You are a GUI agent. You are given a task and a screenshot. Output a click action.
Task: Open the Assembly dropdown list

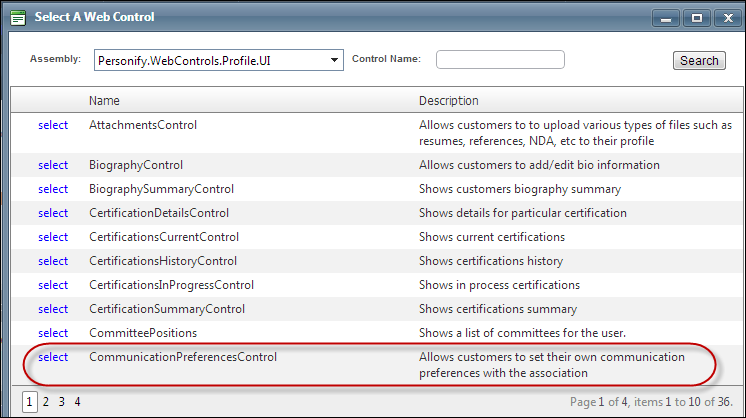(334, 60)
